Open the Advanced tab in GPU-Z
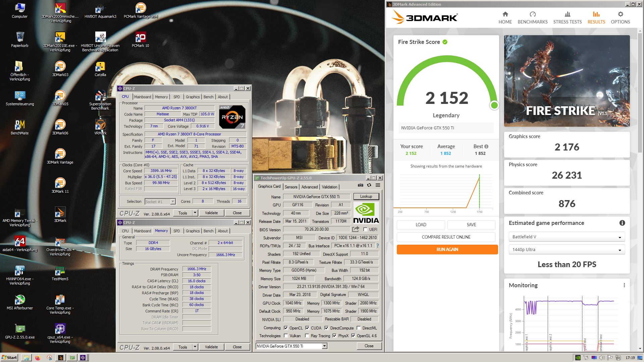 (x=309, y=187)
